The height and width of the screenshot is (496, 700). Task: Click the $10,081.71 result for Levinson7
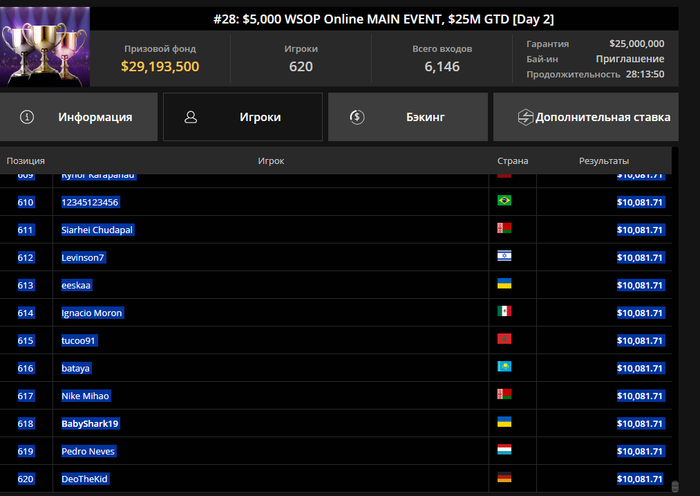pos(640,258)
